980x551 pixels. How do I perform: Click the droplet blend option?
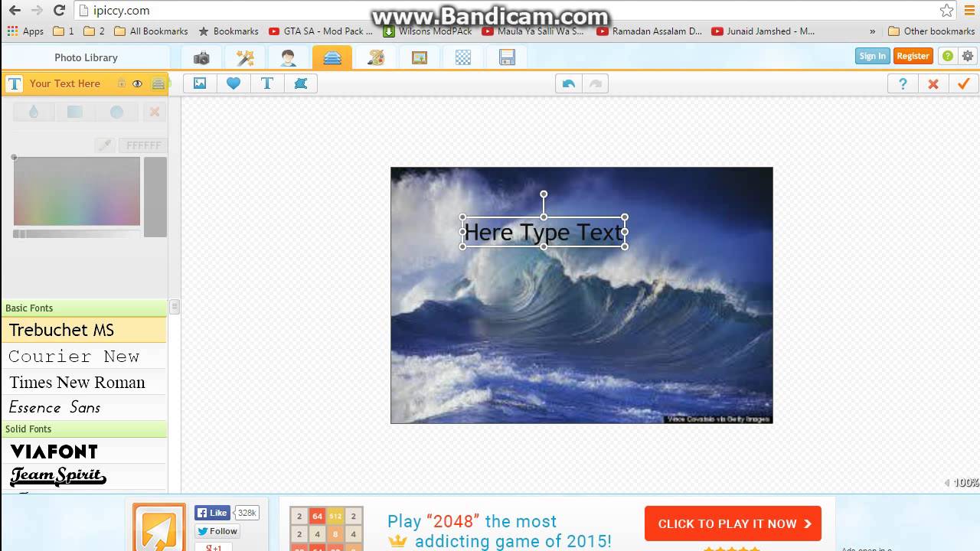(34, 112)
